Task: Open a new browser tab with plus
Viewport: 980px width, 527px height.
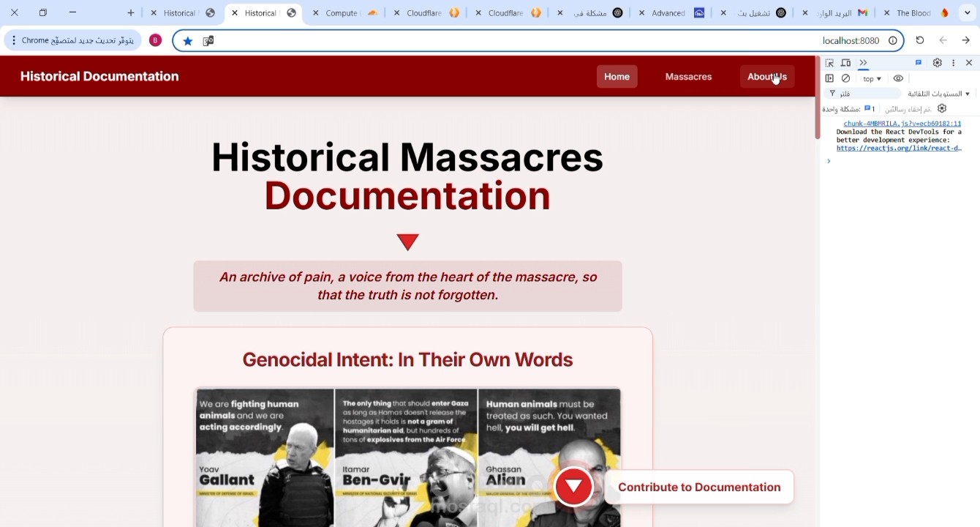Action: coord(130,12)
